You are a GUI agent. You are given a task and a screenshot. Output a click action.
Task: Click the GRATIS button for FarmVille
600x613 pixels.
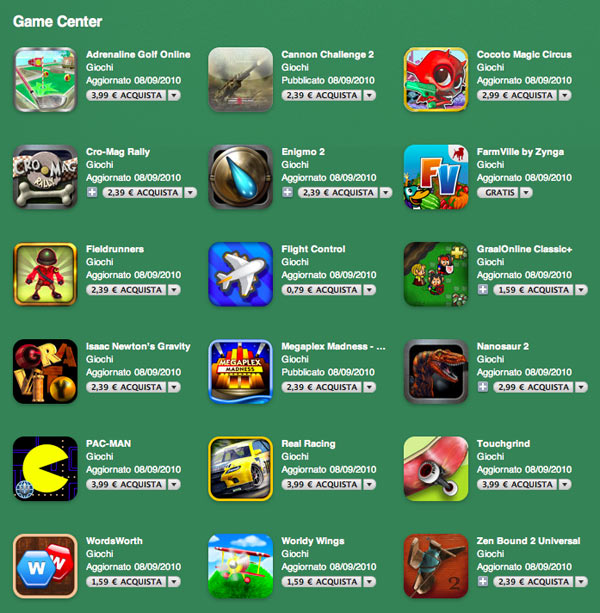[x=498, y=193]
